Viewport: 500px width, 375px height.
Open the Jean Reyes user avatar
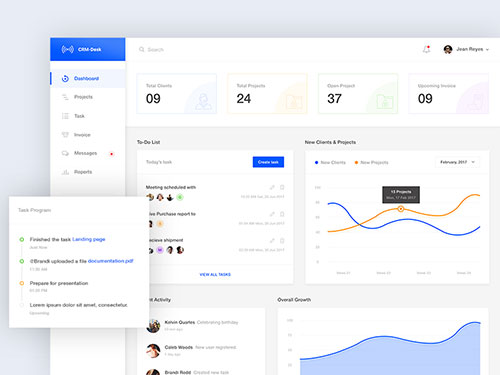coord(448,49)
